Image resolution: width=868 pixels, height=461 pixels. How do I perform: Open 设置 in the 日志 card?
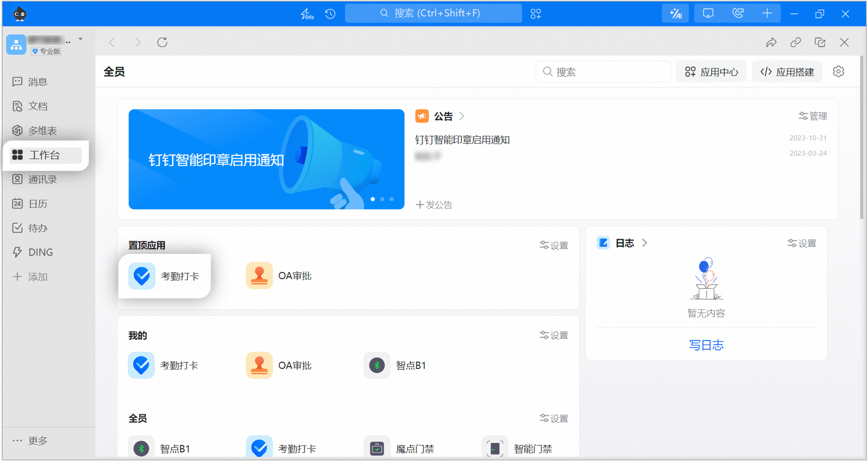point(802,243)
